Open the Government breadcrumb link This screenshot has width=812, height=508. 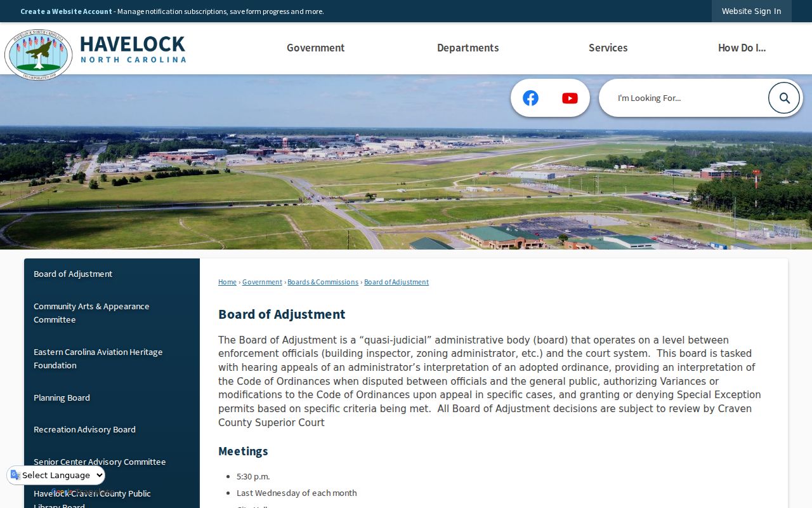262,282
